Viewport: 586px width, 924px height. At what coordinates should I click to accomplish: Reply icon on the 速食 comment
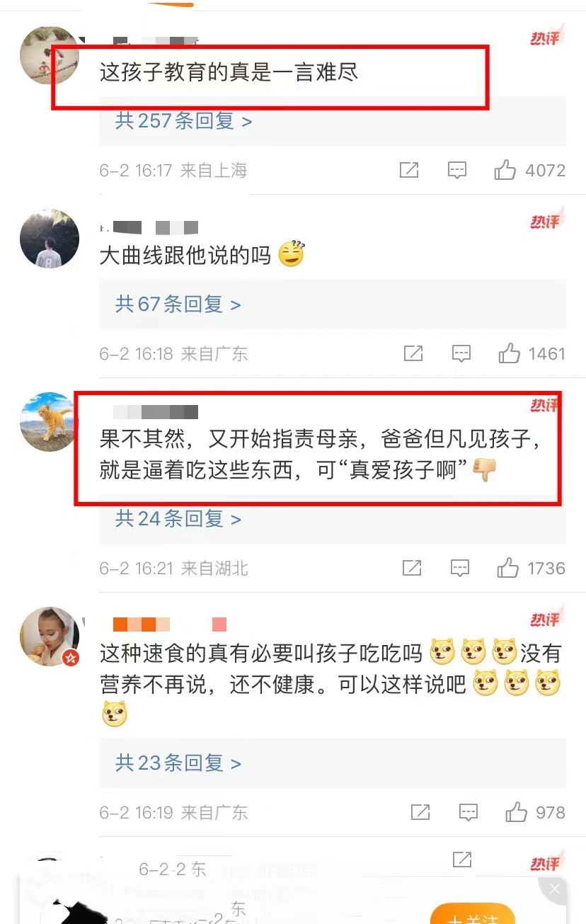(x=469, y=812)
